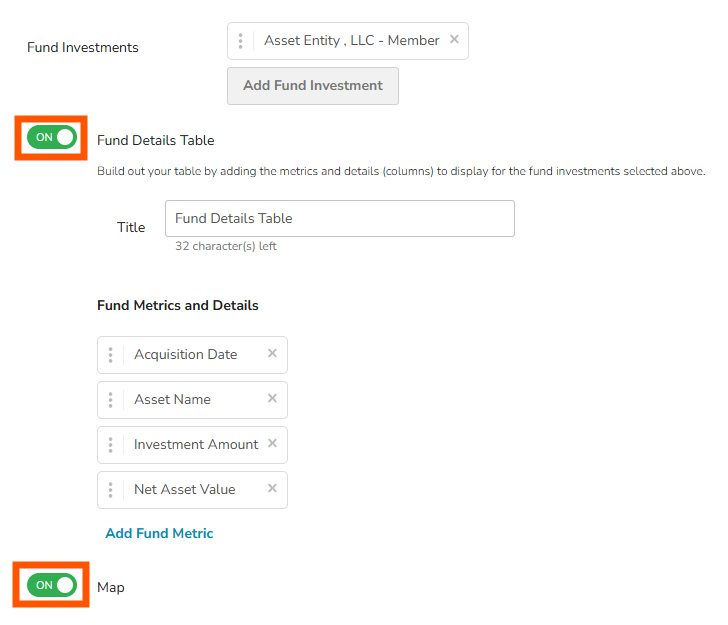Select the Investment Amount metric item

coord(196,445)
